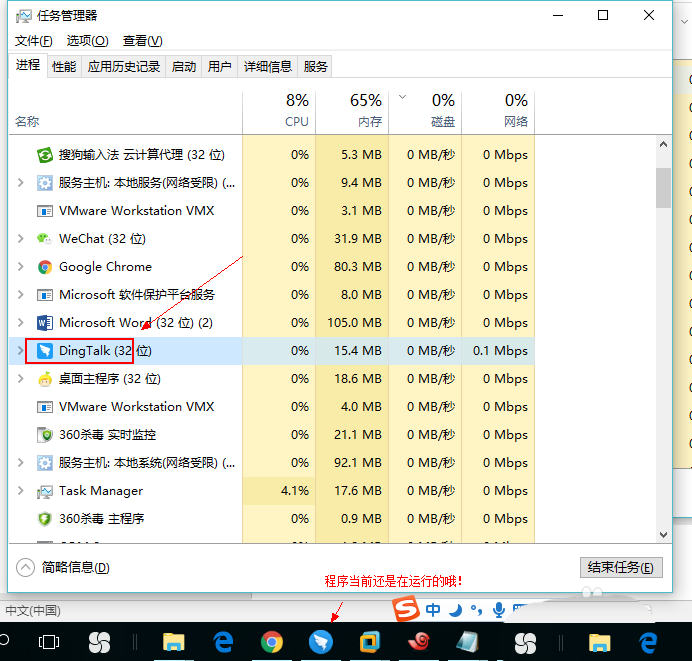
Task: Click the WeChat process icon
Action: point(45,239)
